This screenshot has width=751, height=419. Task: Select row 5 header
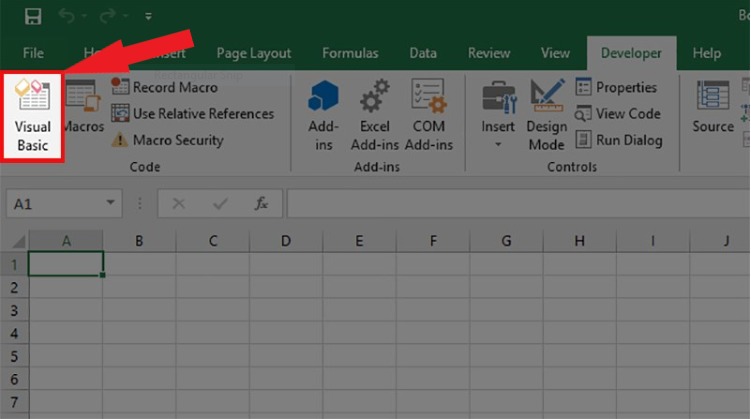tap(14, 356)
